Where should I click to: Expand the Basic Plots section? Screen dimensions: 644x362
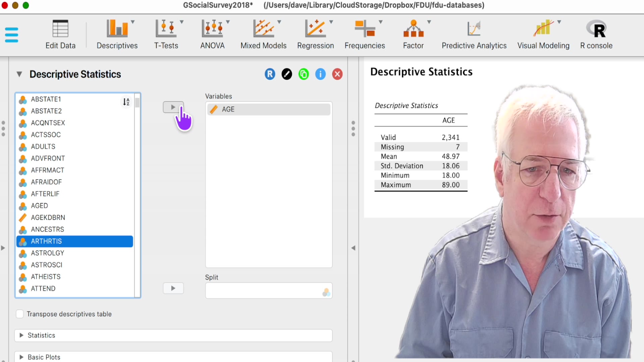44,357
